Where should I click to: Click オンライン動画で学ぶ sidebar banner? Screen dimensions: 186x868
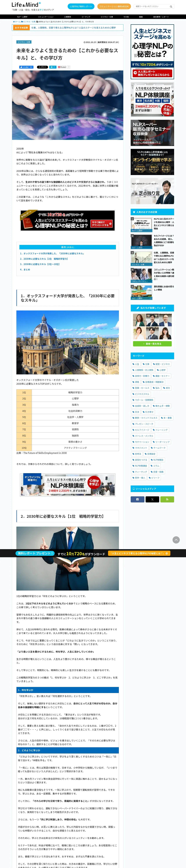click(x=152, y=162)
